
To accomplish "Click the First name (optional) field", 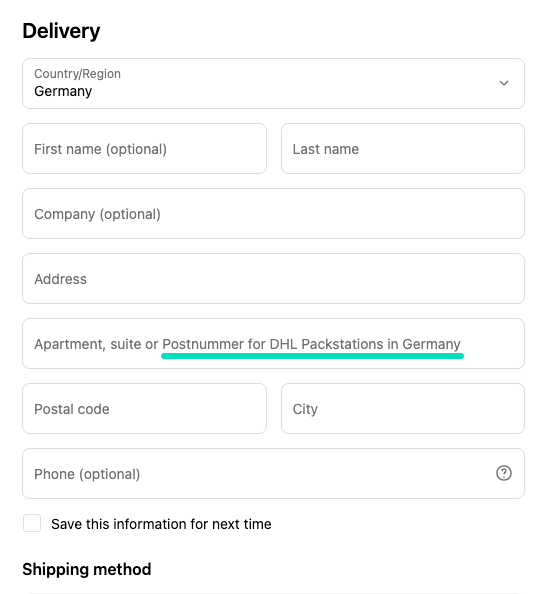I will coord(144,148).
